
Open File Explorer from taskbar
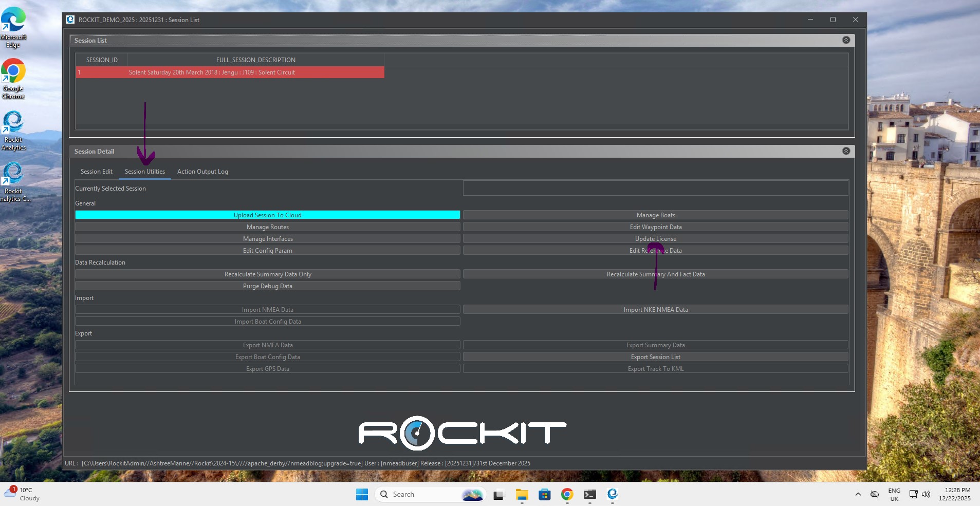click(x=522, y=494)
